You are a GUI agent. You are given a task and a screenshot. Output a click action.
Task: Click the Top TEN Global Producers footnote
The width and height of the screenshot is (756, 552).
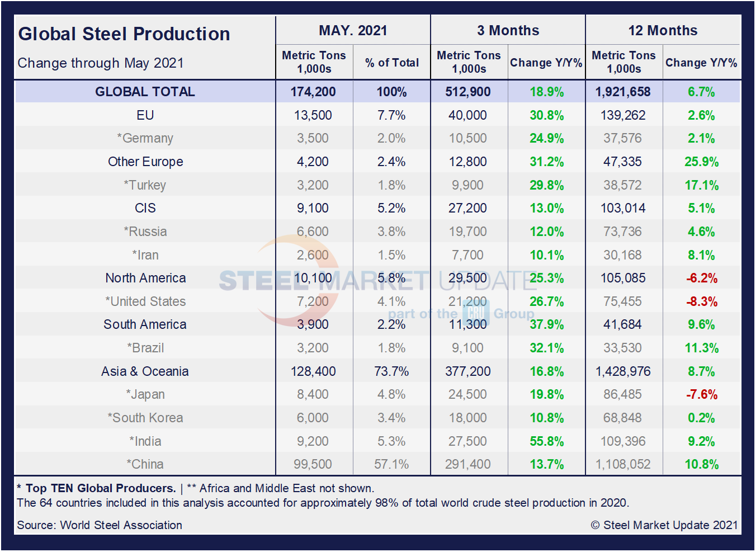pos(101,488)
